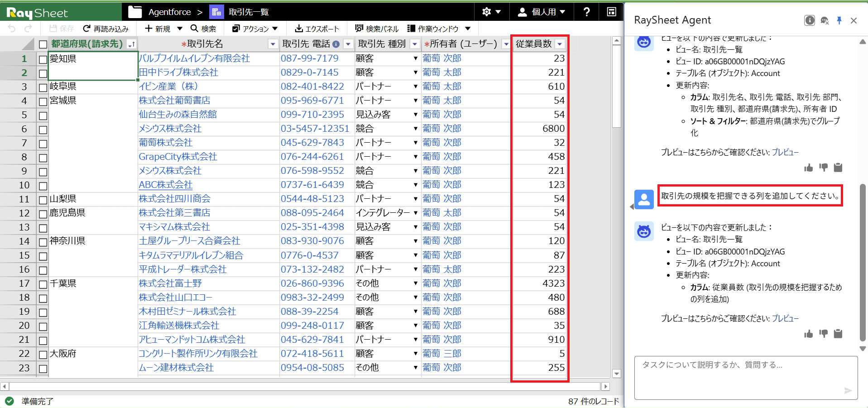This screenshot has height=408, width=868.
Task: Select the checkbox on row 11
Action: click(x=43, y=200)
